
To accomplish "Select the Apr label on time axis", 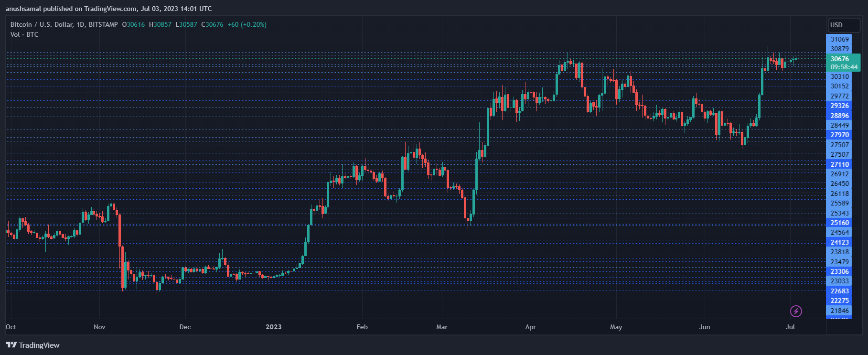I will (x=530, y=327).
